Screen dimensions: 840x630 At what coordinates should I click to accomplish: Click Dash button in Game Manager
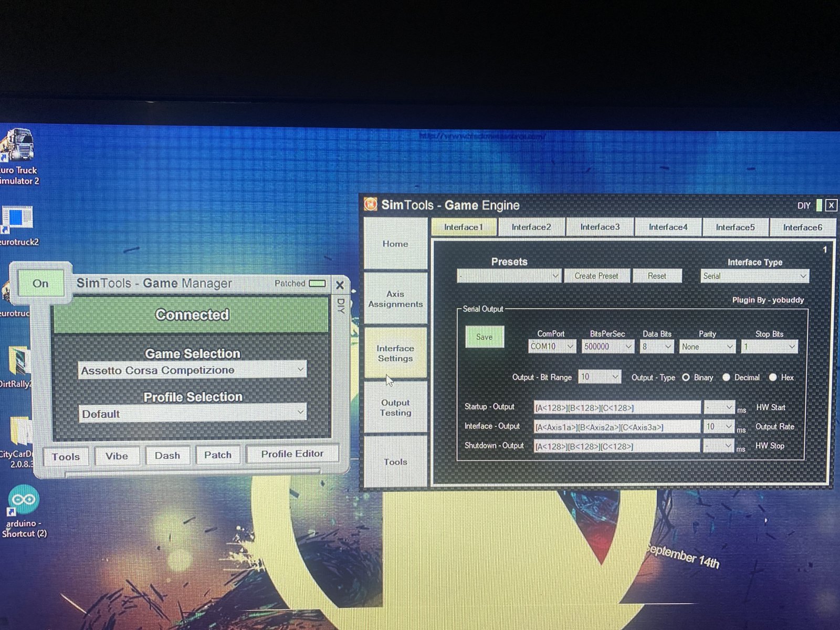pyautogui.click(x=167, y=455)
